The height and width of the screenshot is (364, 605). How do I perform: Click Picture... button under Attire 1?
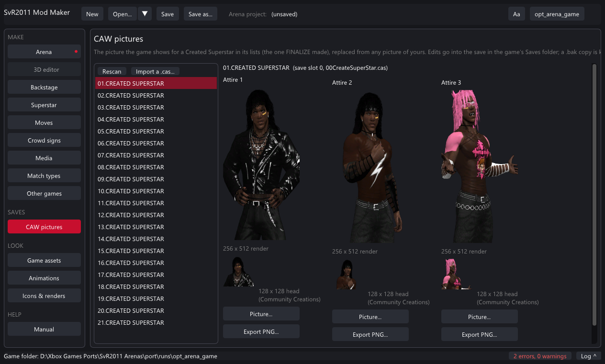pos(261,314)
